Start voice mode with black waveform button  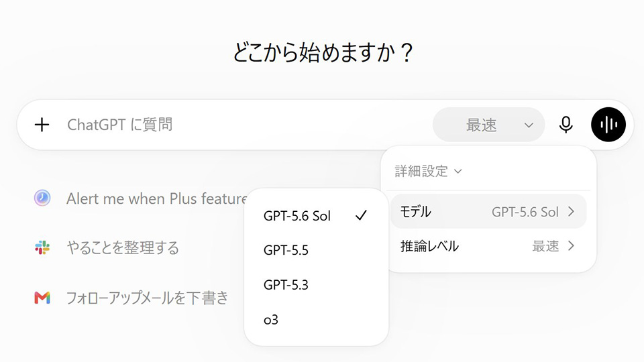pyautogui.click(x=608, y=125)
